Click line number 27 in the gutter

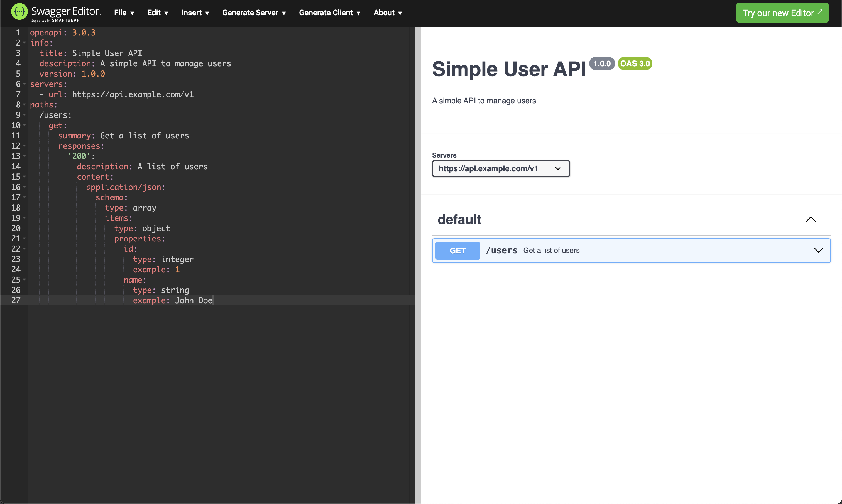point(16,300)
